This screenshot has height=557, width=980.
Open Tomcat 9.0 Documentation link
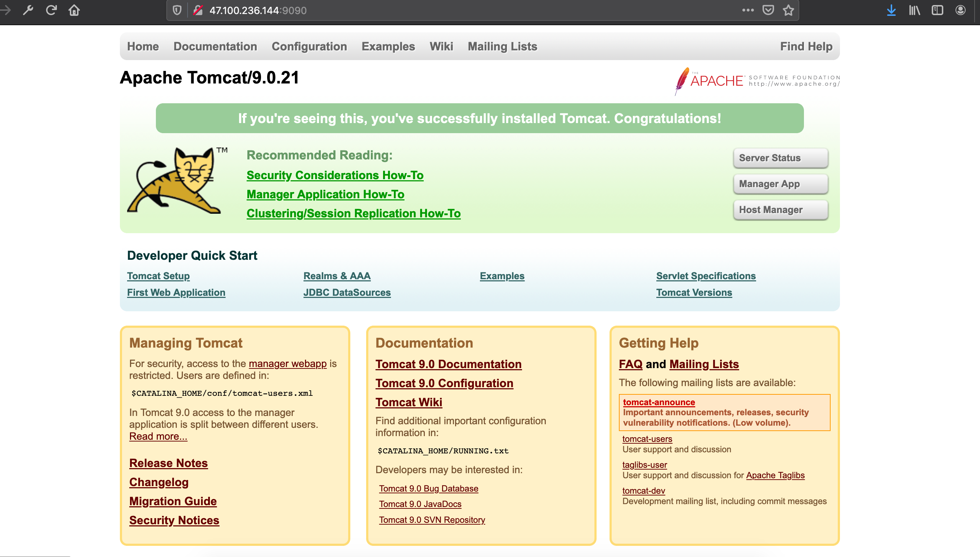point(449,364)
